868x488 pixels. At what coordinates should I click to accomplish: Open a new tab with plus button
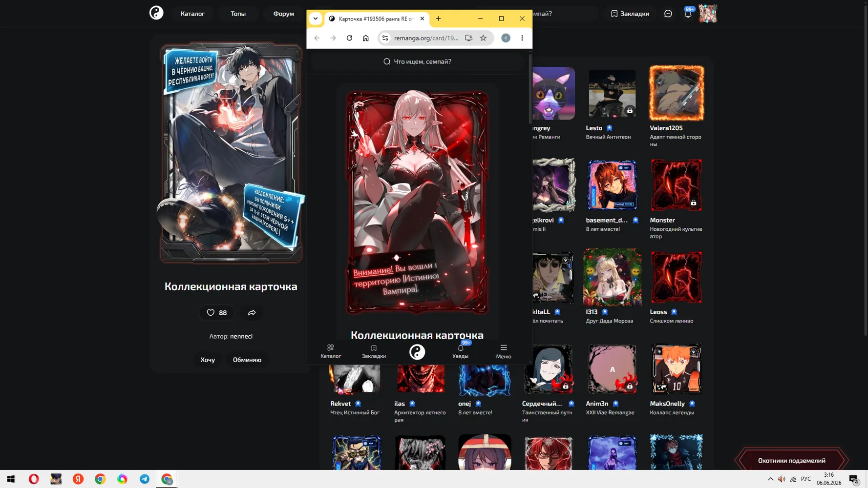438,19
